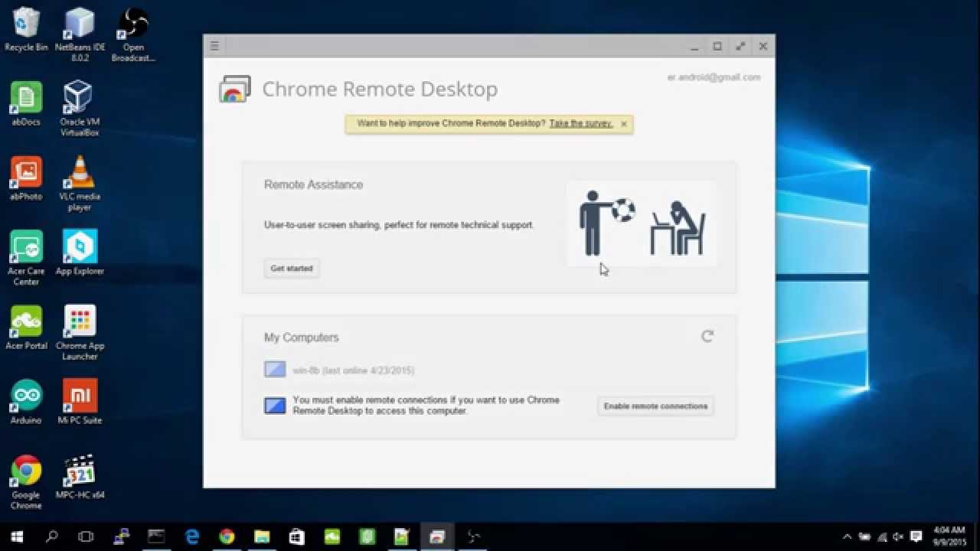Image resolution: width=980 pixels, height=551 pixels.
Task: Click the Chrome Remote Desktop logo
Action: 235,89
